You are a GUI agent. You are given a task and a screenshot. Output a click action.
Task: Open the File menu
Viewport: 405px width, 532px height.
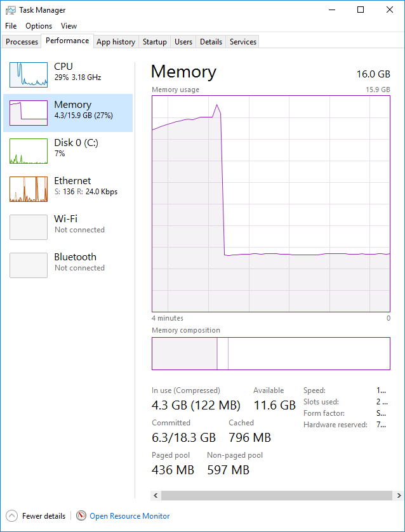click(x=11, y=26)
